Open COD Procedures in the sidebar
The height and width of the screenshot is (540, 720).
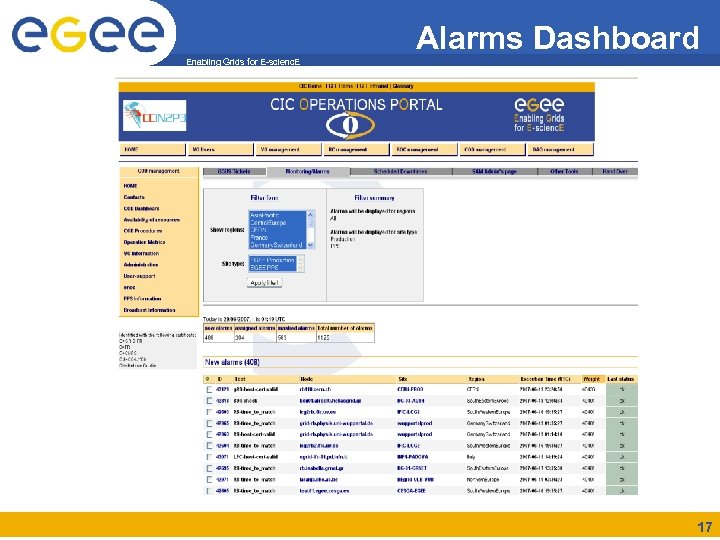143,231
